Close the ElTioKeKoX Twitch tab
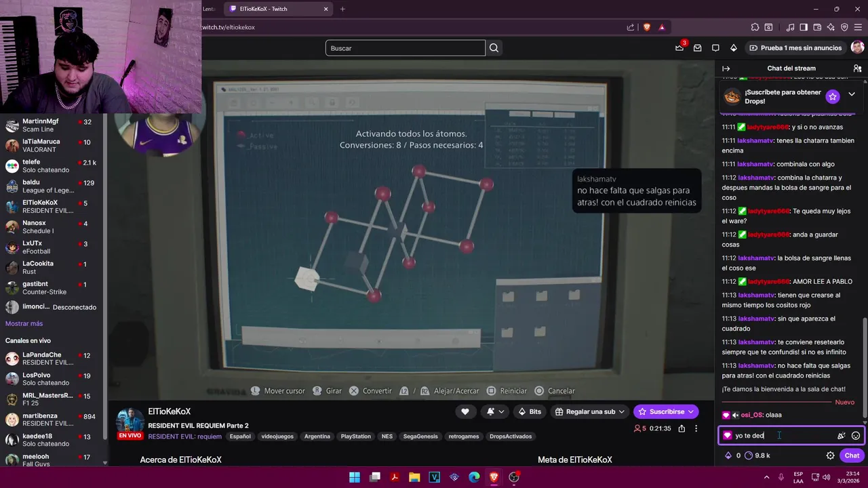This screenshot has width=868, height=488. (325, 9)
